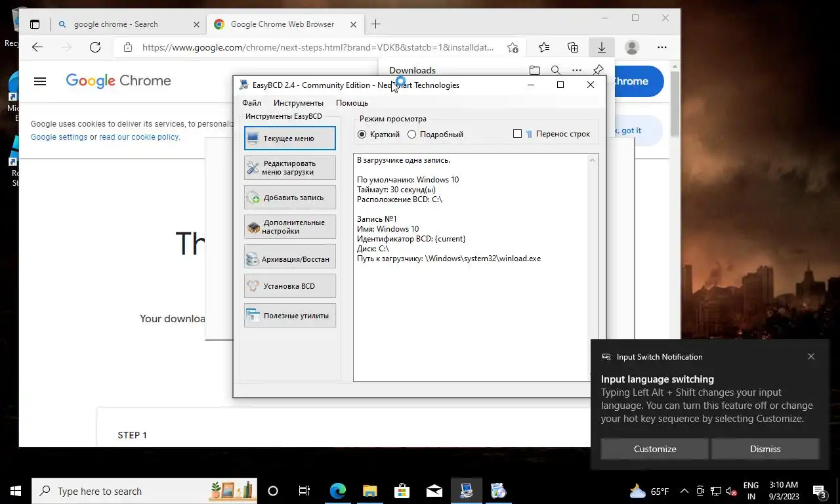
Task: Open Cortana circle on taskbar
Action: pos(273,491)
